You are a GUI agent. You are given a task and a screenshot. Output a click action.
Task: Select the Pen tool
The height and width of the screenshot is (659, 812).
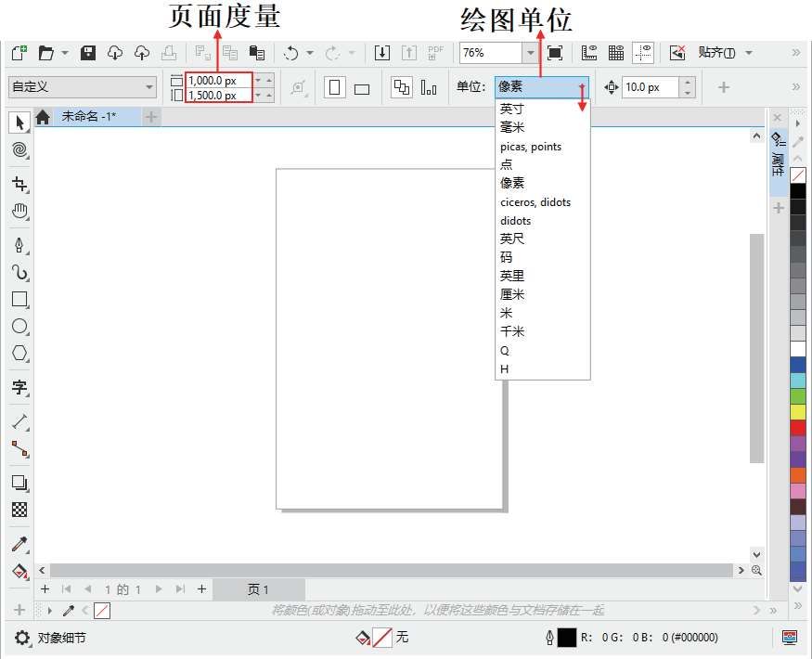19,245
